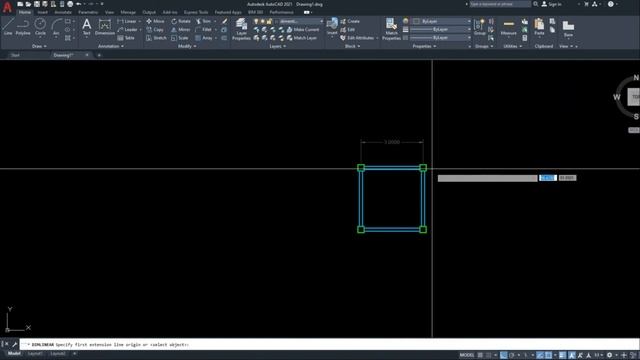Switch to the Model layout tab

pyautogui.click(x=14, y=353)
